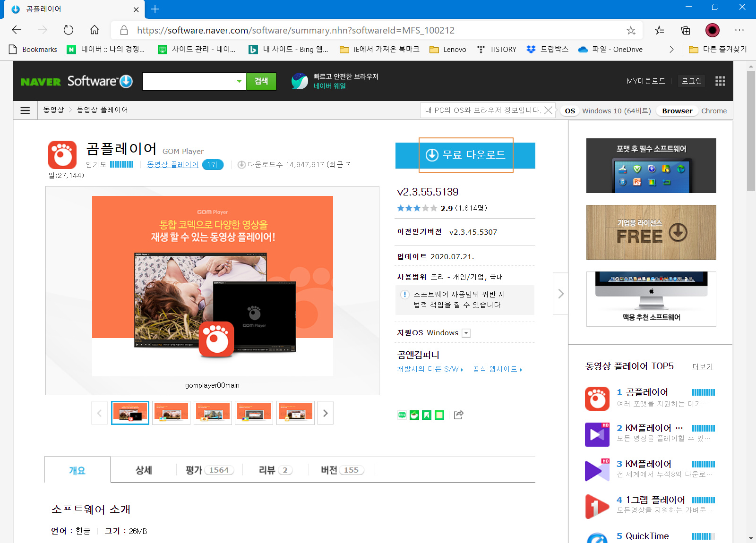Open the collections icon in toolbar
The height and width of the screenshot is (543, 756).
[686, 30]
